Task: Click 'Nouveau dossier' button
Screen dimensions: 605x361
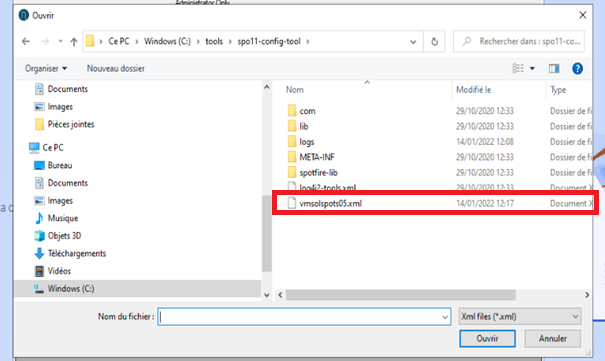Action: [x=116, y=69]
